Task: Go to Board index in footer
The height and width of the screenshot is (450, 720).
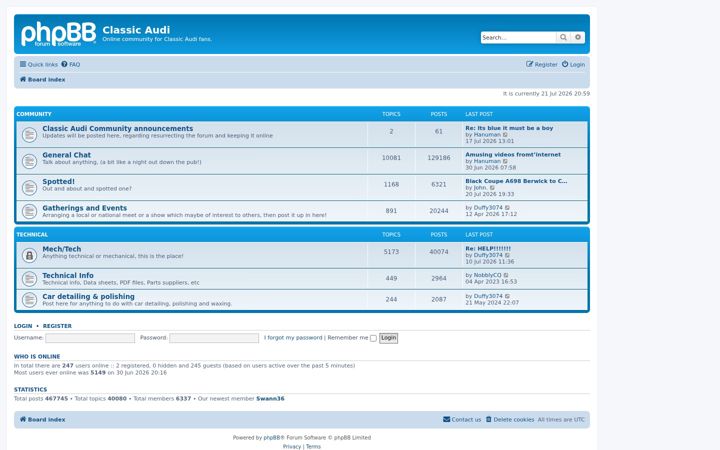Action: click(42, 419)
